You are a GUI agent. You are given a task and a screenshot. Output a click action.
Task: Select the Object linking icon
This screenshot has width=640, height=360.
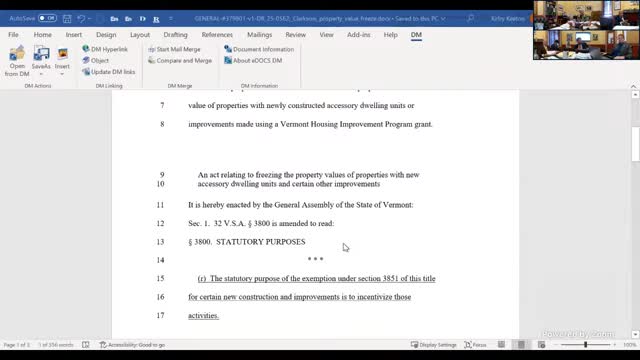(x=86, y=60)
